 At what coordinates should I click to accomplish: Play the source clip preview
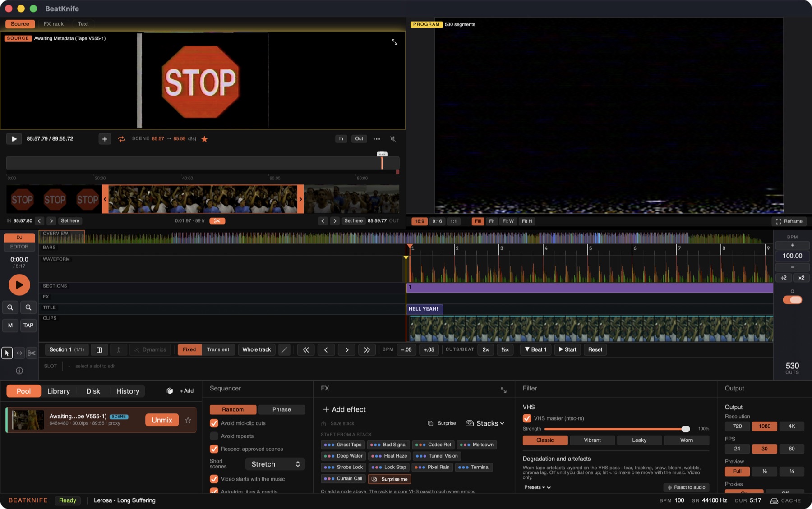click(x=14, y=139)
